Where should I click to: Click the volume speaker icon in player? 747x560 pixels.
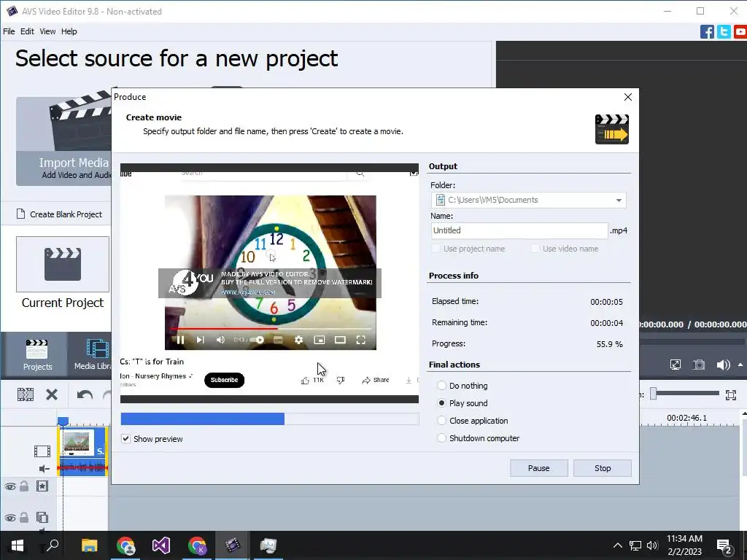[723, 365]
